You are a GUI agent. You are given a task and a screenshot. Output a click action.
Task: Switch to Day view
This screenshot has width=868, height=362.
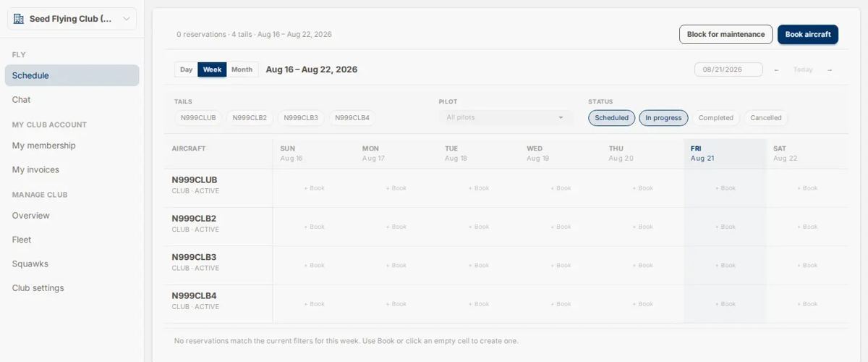(x=187, y=70)
